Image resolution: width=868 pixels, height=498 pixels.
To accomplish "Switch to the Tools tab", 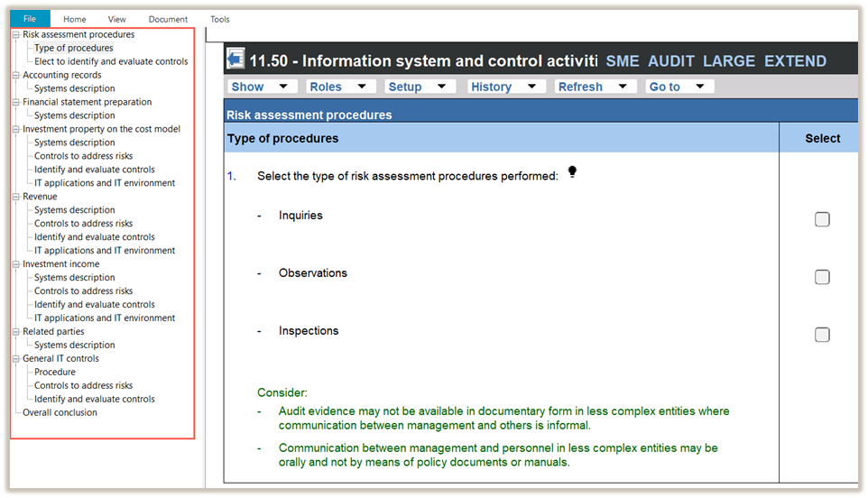I will [220, 19].
